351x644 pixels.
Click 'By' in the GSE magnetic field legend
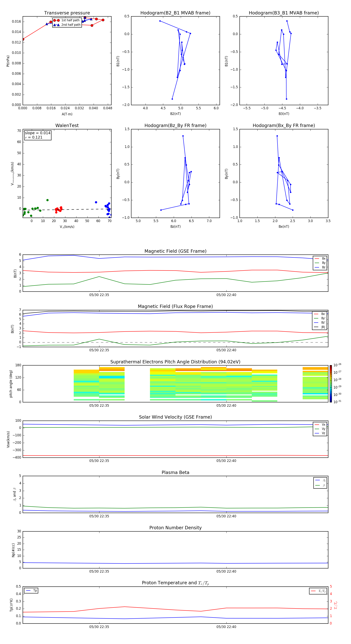[x=320, y=263]
